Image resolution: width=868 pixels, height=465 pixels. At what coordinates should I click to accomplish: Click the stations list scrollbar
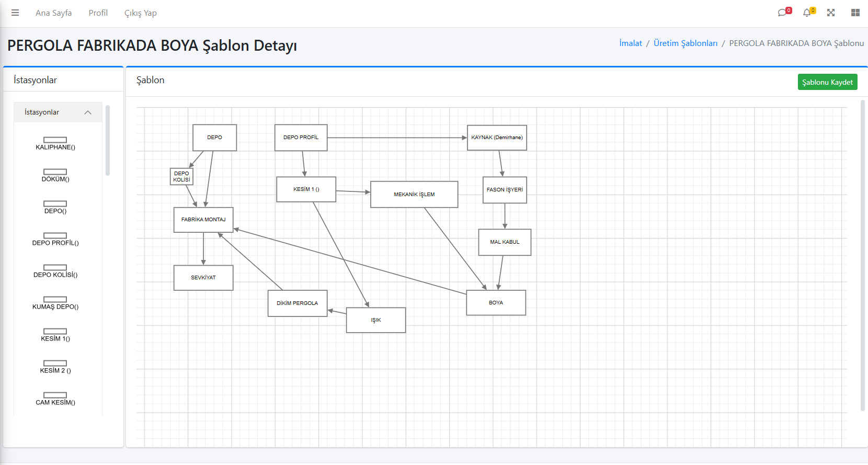(108, 140)
